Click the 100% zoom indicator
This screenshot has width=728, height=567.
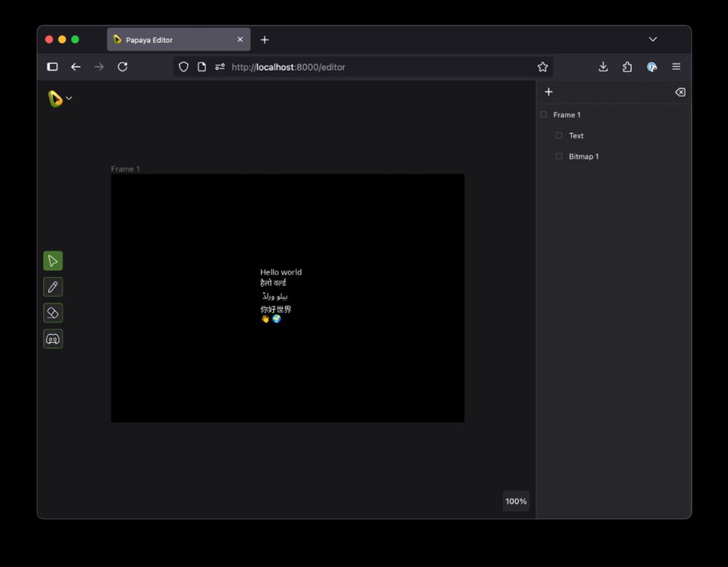pyautogui.click(x=516, y=501)
